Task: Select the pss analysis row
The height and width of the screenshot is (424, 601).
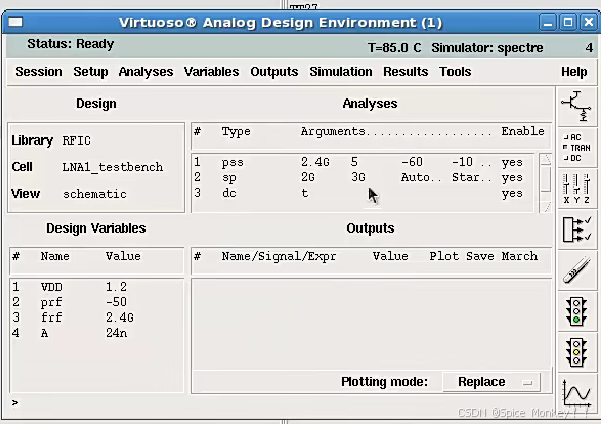Action: [x=362, y=162]
